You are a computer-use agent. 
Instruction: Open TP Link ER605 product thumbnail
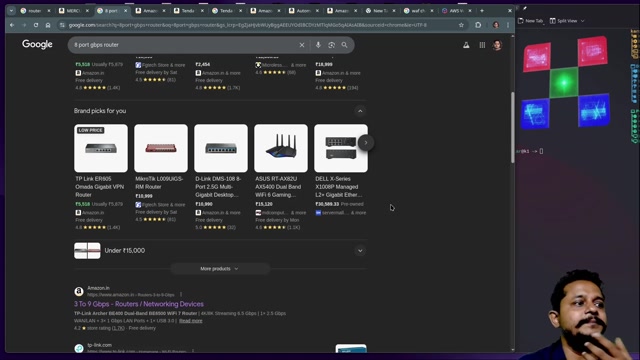(101, 148)
